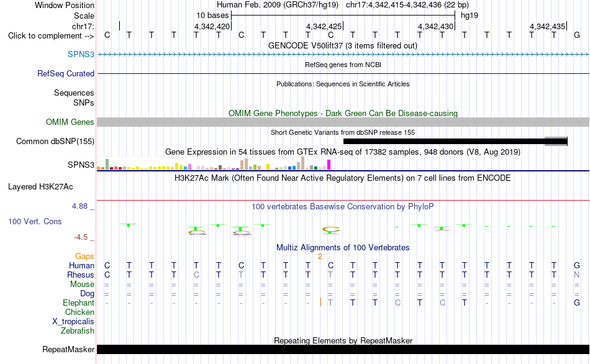
Task: Click the GENCODE V50lift37 track title
Action: [342, 45]
